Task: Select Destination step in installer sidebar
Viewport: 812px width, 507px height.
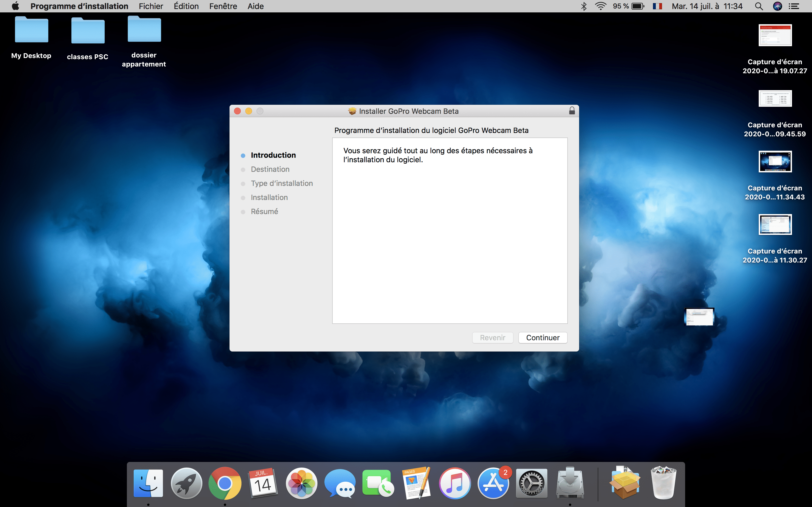Action: point(270,169)
